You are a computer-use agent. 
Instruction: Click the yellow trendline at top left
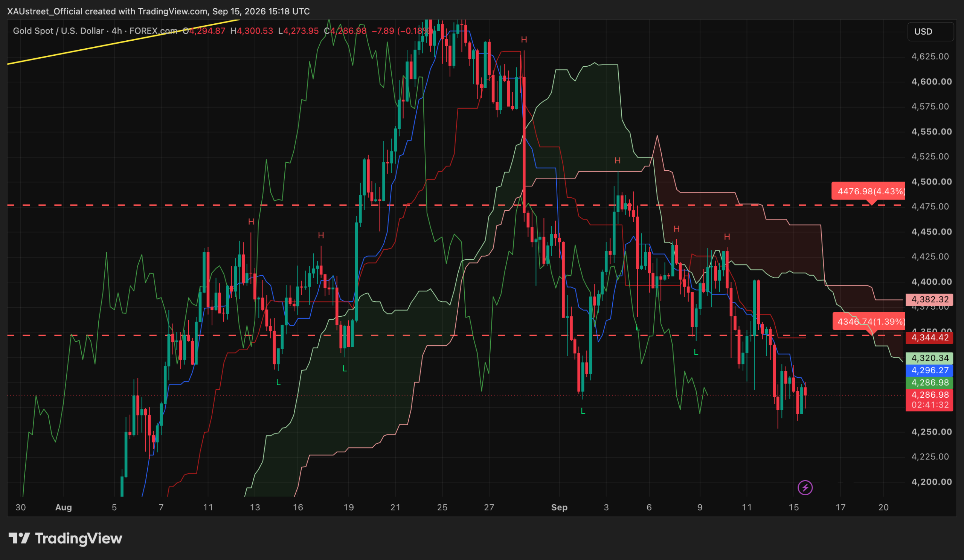tap(124, 42)
